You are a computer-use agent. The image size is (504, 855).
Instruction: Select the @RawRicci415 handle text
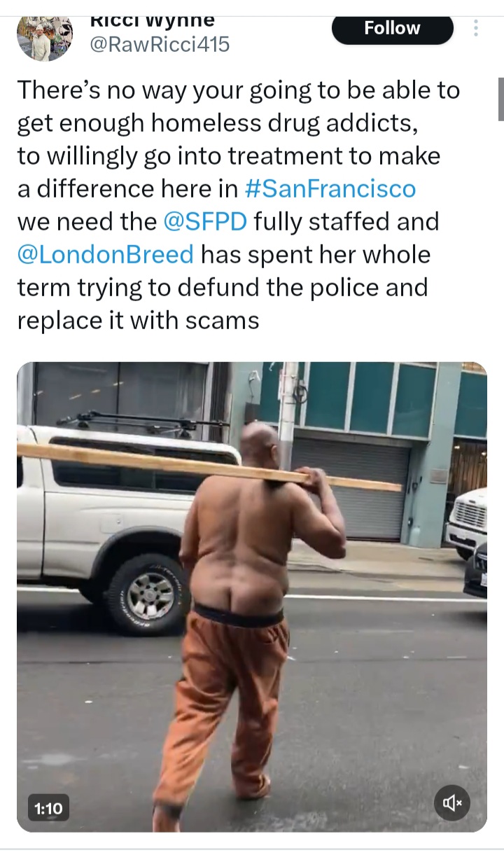[x=160, y=45]
